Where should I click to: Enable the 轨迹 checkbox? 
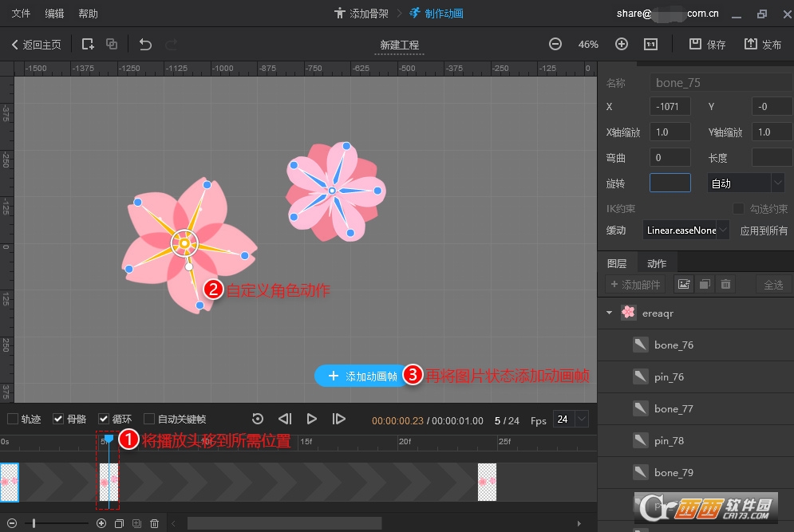(13, 419)
